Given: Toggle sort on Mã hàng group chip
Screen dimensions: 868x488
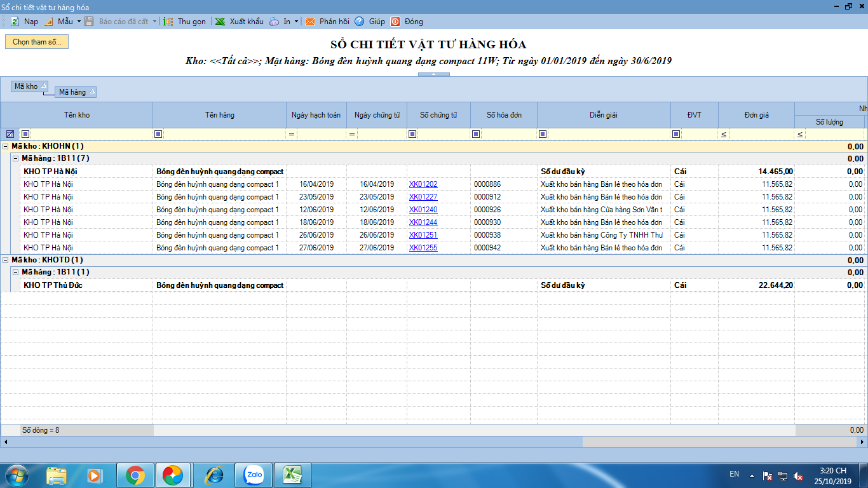Looking at the screenshot, I should click(76, 92).
